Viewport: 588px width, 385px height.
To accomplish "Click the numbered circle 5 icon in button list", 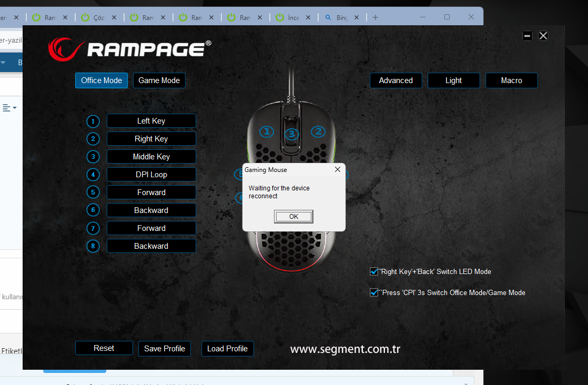I will tap(93, 192).
